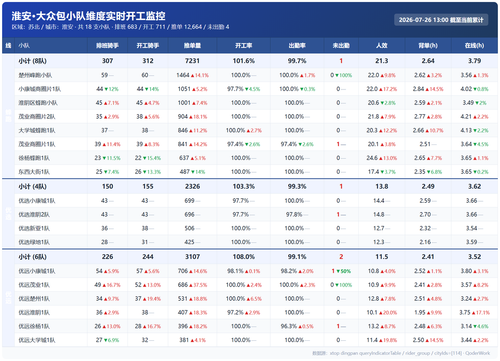Viewport: 500px width, 361px height.
Task: Click the cell 1051 ▲5.2%
Action: click(192, 89)
